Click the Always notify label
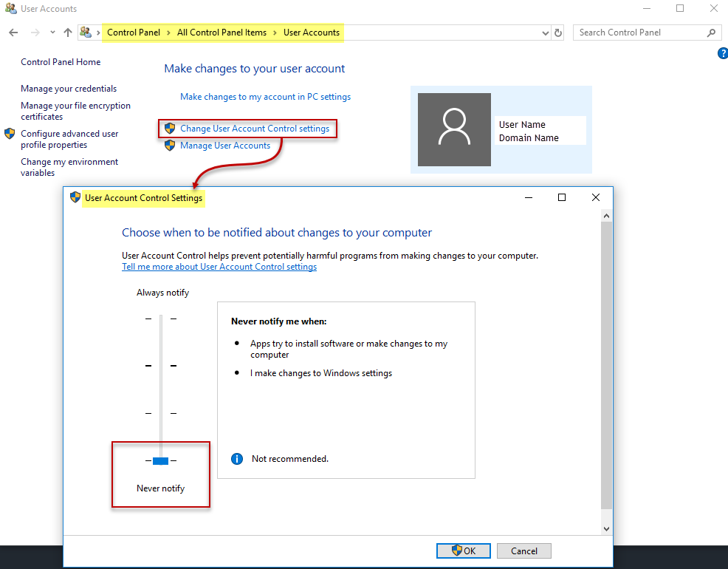 point(163,293)
